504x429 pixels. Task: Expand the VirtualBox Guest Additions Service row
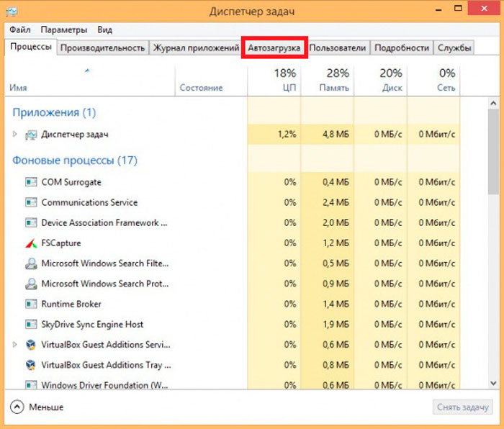[x=15, y=345]
